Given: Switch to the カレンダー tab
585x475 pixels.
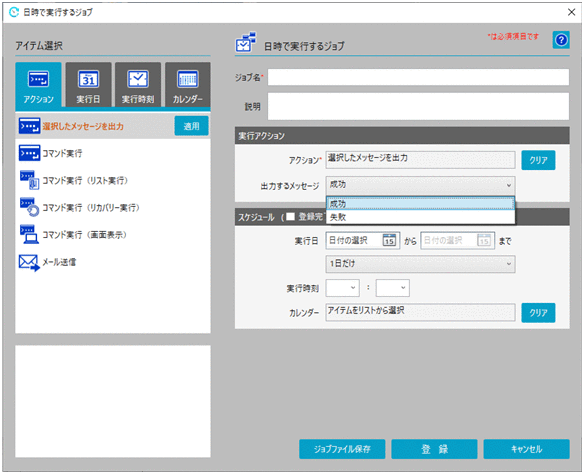Looking at the screenshot, I should [x=188, y=85].
